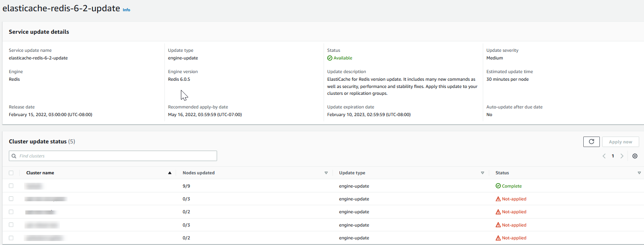Go to previous page chevron
Image resolution: width=644 pixels, height=245 pixels.
pos(604,156)
